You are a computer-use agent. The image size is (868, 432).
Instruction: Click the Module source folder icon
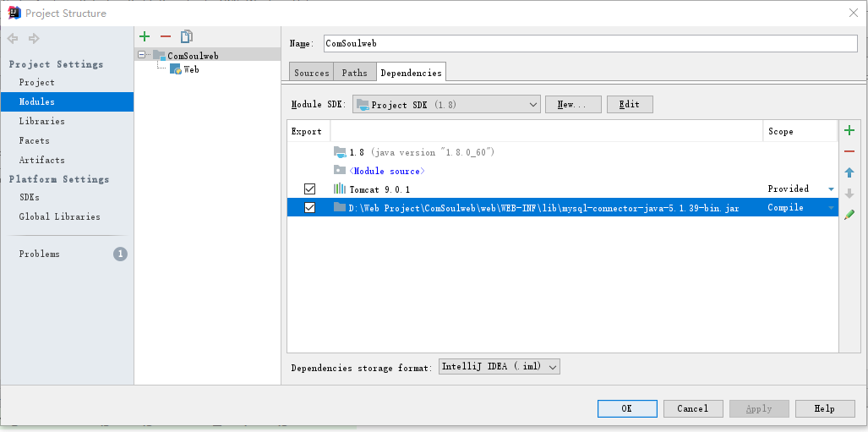339,170
